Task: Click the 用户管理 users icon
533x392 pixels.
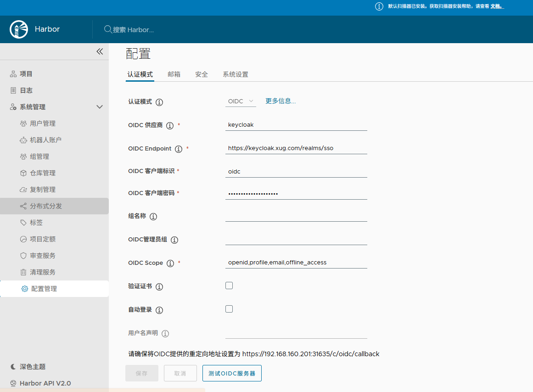Action: click(23, 123)
